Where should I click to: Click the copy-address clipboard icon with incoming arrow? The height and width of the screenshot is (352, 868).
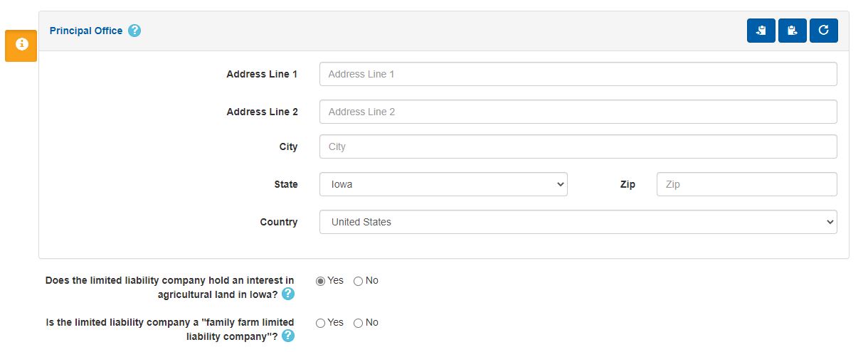[x=761, y=31]
